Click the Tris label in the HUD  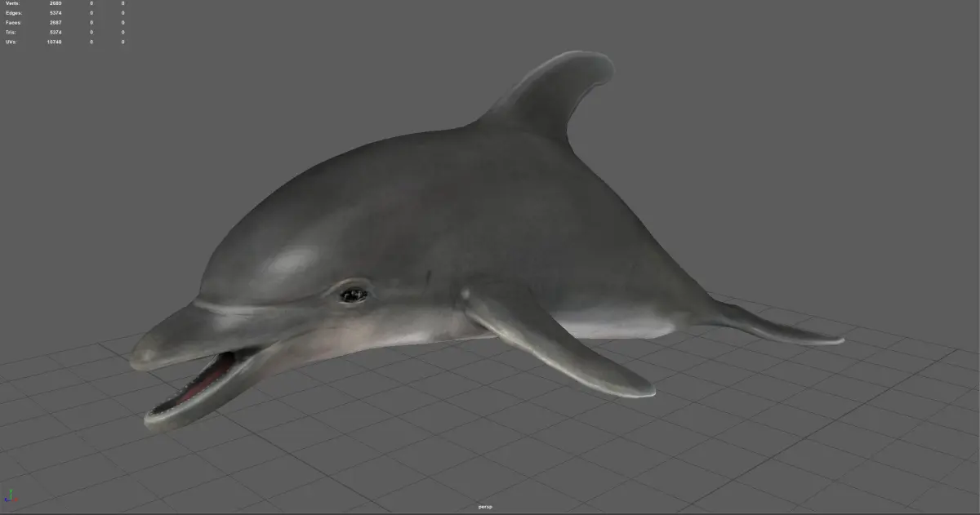coord(11,32)
